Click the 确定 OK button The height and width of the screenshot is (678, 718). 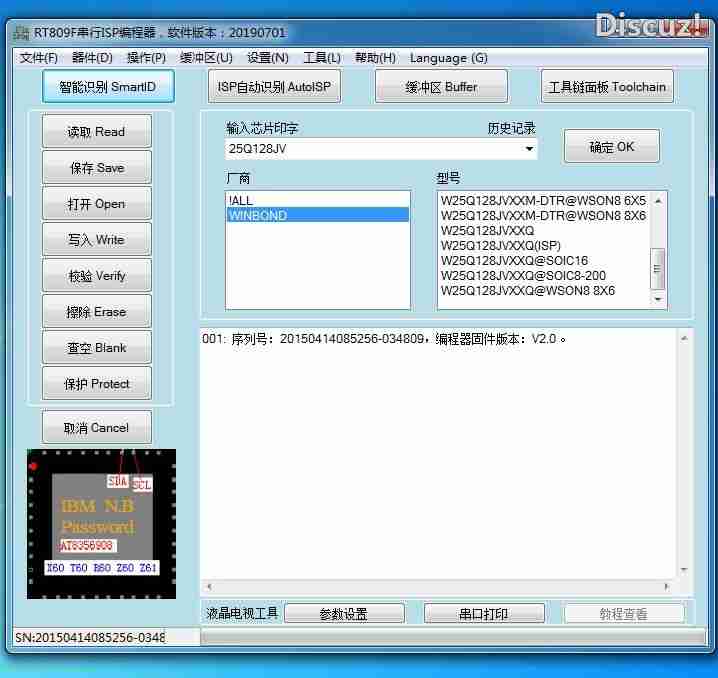coord(611,147)
